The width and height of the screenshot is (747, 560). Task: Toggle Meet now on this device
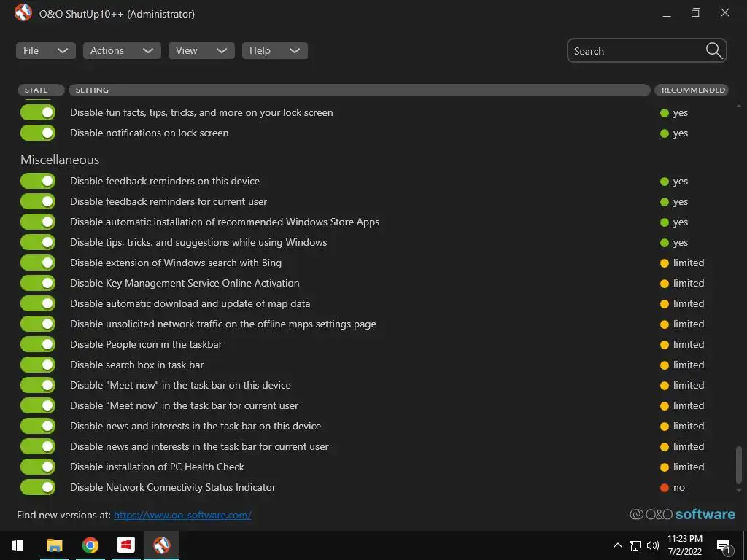click(x=38, y=385)
